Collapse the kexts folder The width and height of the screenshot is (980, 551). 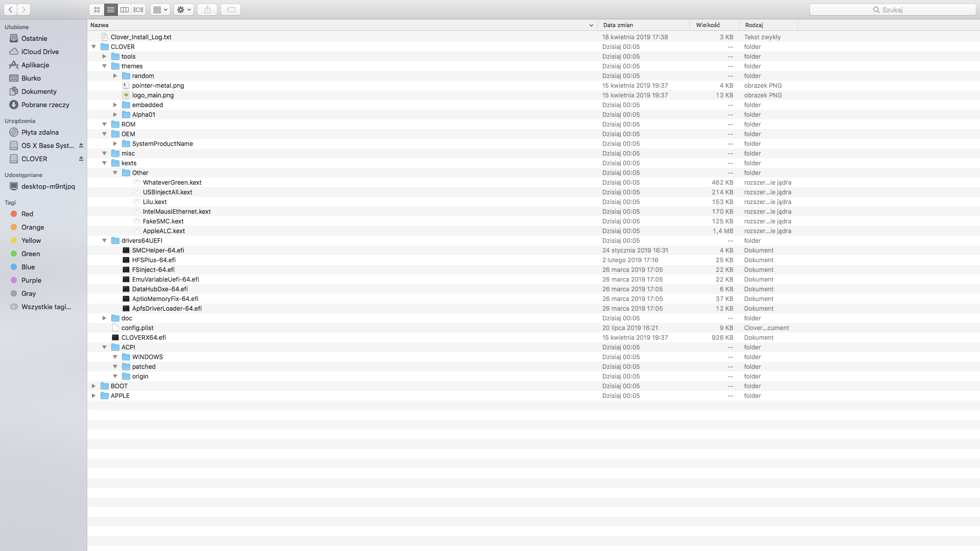point(105,163)
